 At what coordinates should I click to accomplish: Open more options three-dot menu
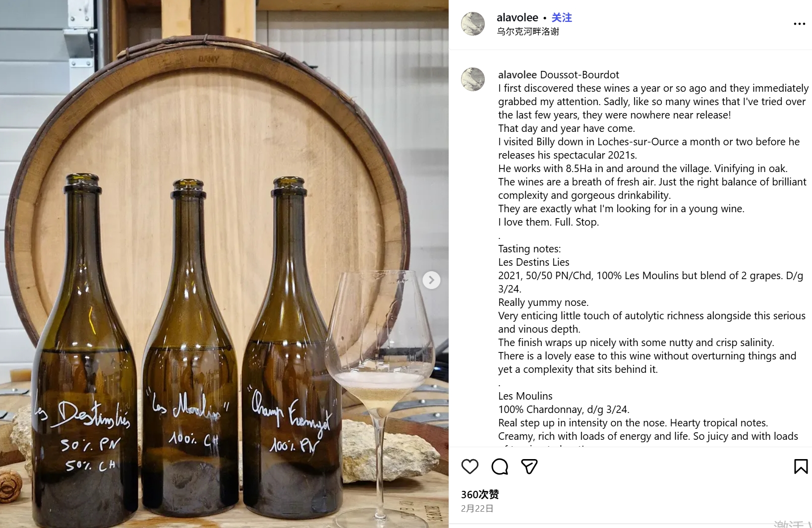(799, 24)
